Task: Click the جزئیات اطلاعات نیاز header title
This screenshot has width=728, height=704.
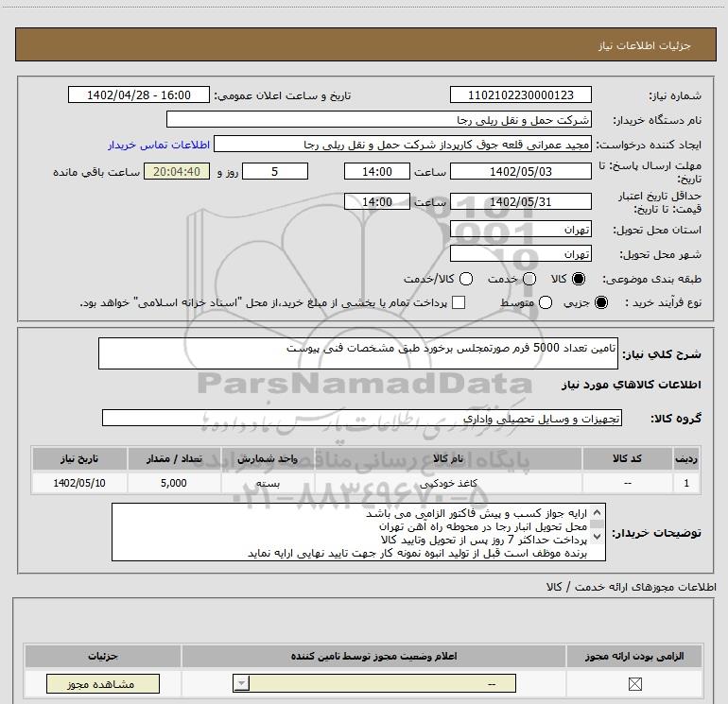Action: tap(645, 45)
